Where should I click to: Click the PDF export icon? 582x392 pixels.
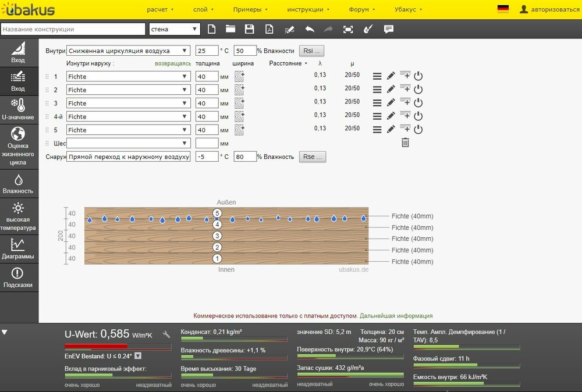[269, 29]
